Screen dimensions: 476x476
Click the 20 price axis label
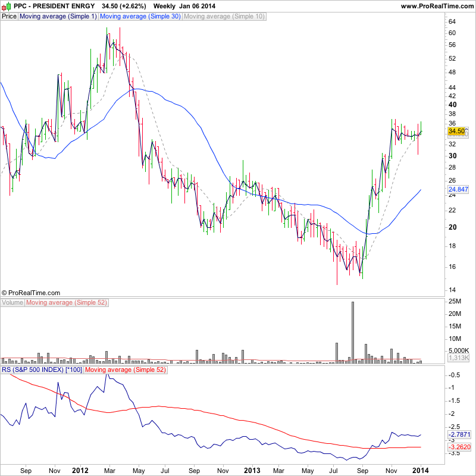pos(452,227)
